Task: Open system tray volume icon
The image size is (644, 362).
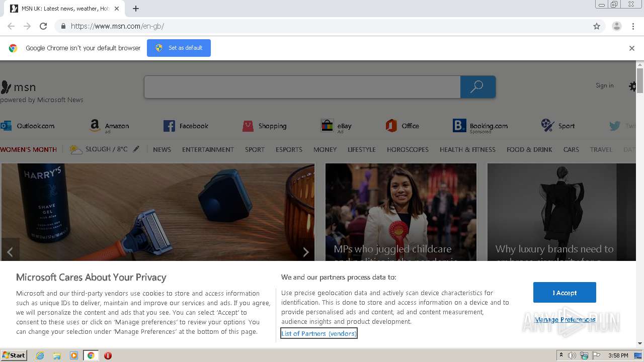Action: point(572,355)
